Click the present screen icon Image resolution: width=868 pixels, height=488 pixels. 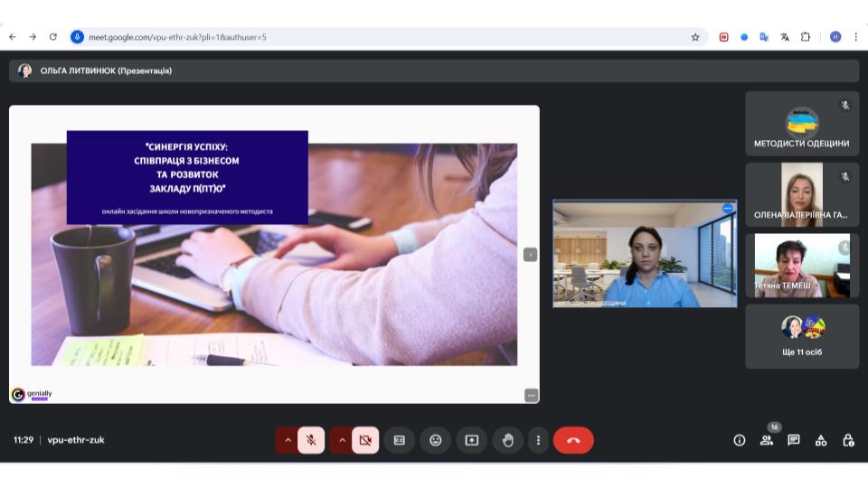pos(471,440)
